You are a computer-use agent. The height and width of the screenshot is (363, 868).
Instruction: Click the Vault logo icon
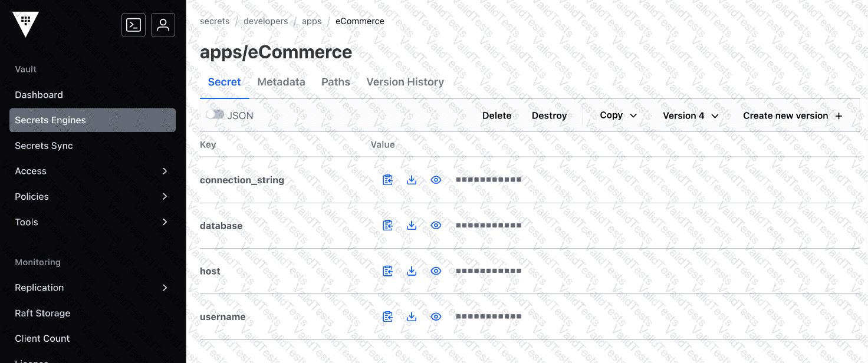[25, 24]
